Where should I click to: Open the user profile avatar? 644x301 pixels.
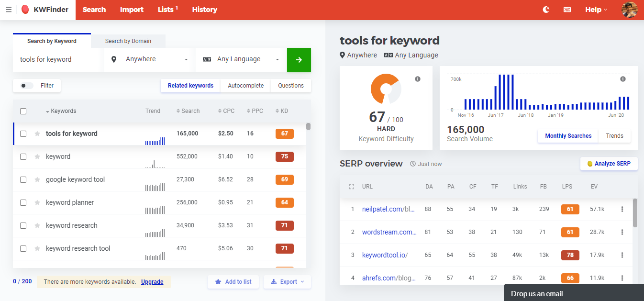pyautogui.click(x=629, y=10)
